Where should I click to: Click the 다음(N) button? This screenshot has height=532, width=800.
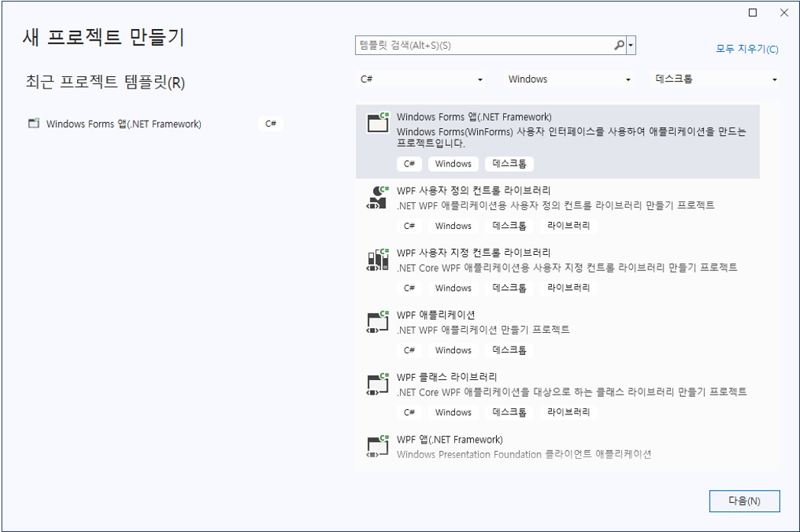click(x=744, y=501)
